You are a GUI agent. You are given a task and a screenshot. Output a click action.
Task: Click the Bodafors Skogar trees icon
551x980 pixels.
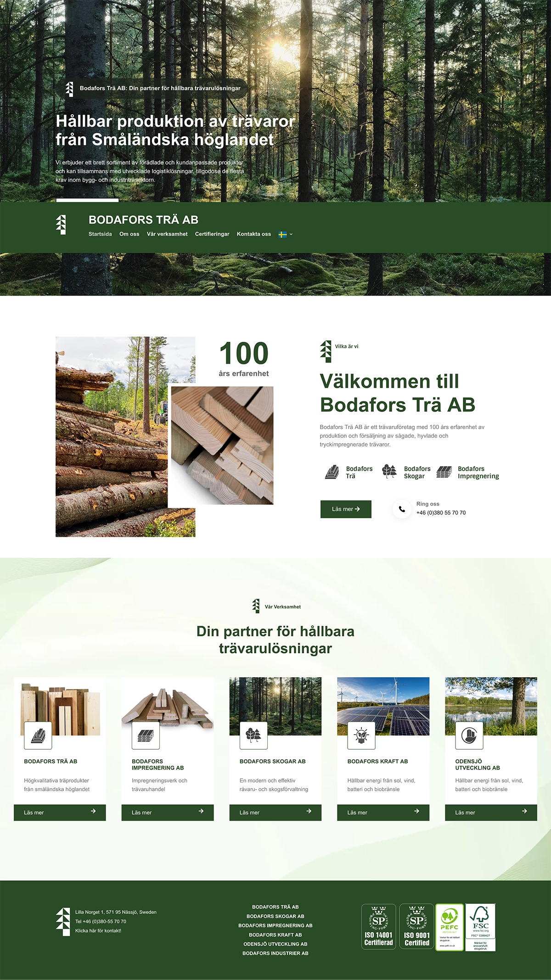point(389,471)
